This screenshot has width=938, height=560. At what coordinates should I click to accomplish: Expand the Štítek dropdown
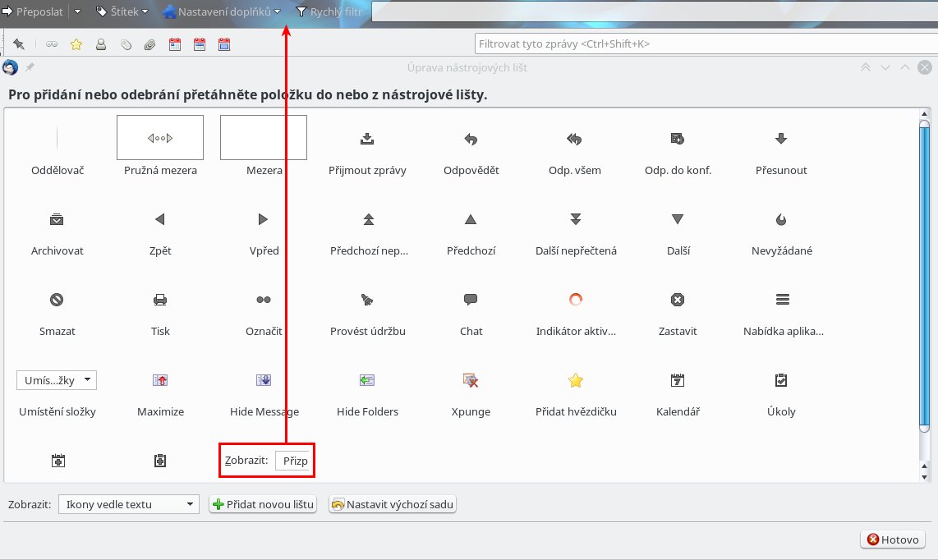click(122, 11)
